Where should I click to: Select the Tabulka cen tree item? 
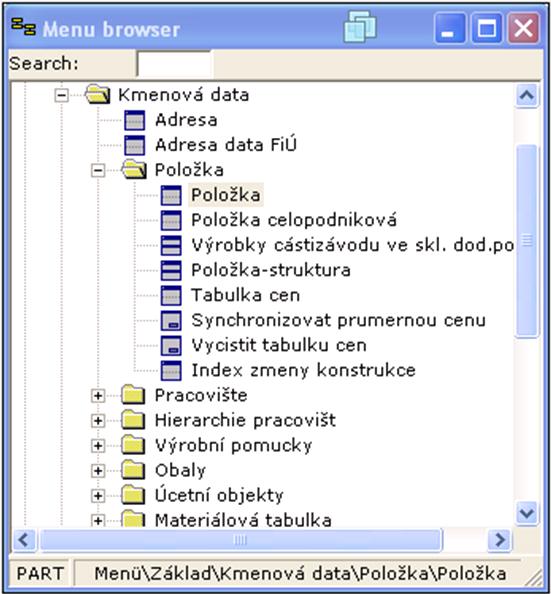(x=246, y=295)
